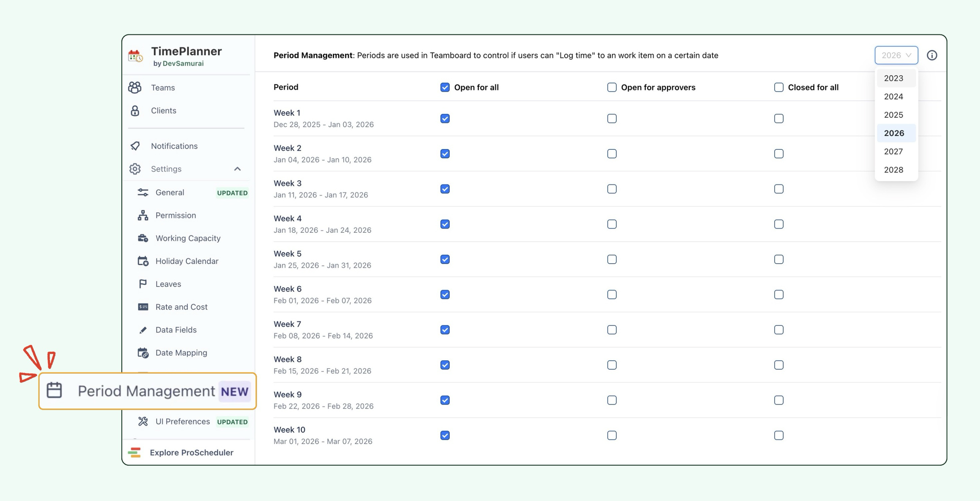The height and width of the screenshot is (501, 980).
Task: Open UI Preferences settings page
Action: click(182, 421)
